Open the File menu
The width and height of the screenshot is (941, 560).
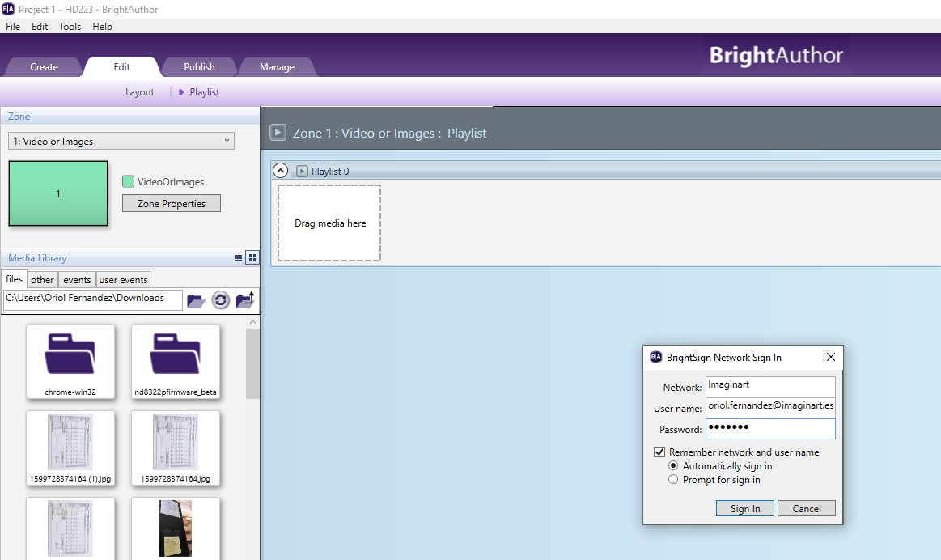[x=13, y=27]
